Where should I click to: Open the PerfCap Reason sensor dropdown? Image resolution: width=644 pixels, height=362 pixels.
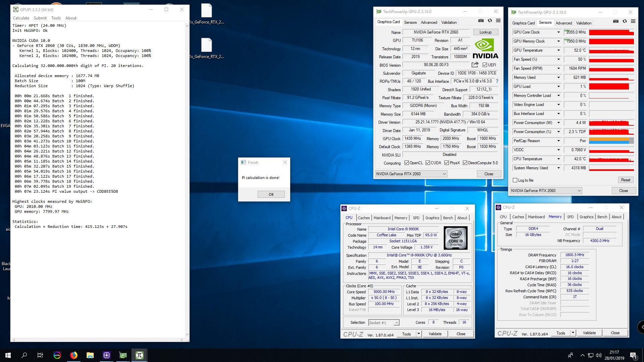coord(558,141)
